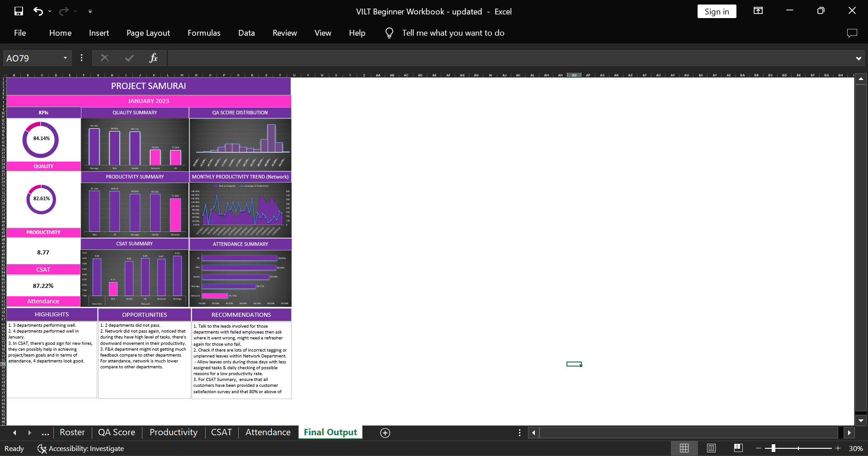Click the Save icon on Quick Access Toolbar
The height and width of the screenshot is (456, 868).
[x=18, y=11]
